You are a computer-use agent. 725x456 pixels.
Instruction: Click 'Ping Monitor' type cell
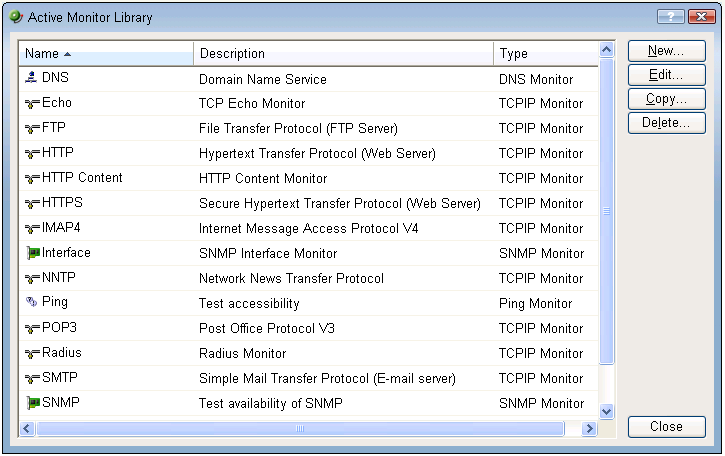coord(535,303)
